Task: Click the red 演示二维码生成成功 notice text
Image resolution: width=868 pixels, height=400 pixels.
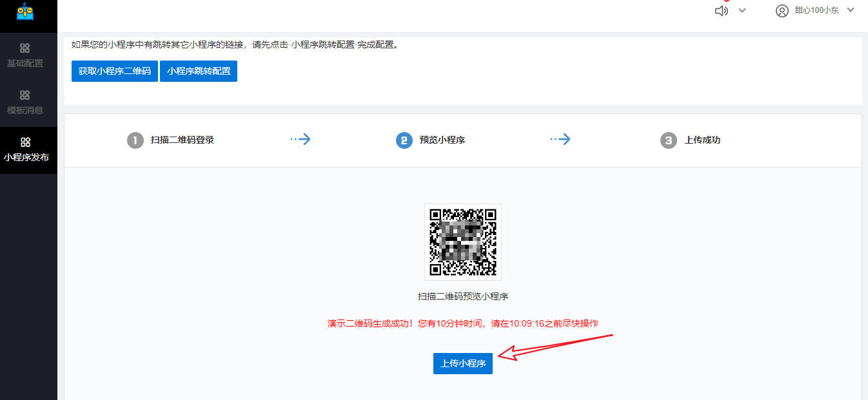Action: point(463,323)
